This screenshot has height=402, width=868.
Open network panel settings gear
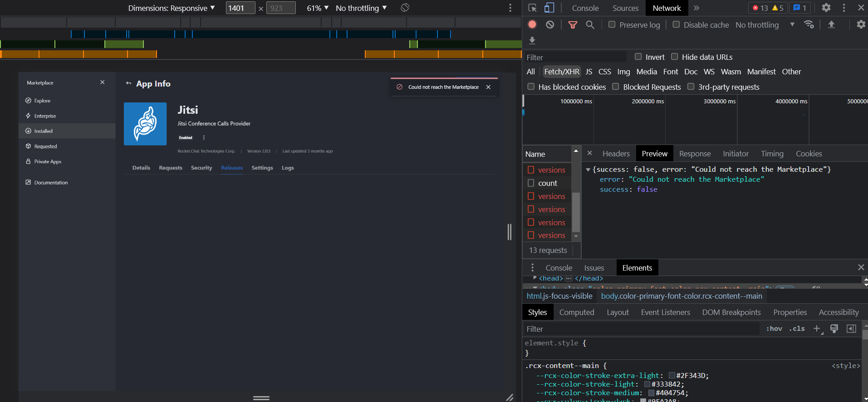point(861,24)
